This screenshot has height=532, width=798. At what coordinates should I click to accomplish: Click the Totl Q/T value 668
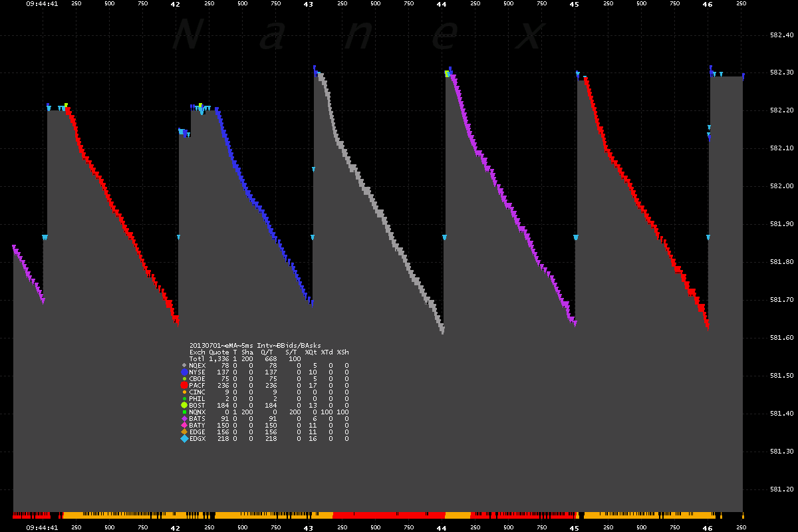point(271,359)
